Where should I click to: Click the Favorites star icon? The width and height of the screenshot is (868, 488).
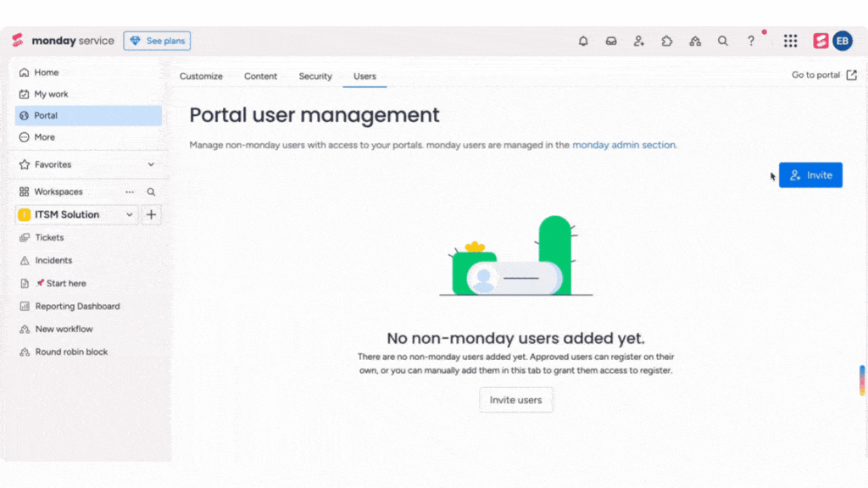point(25,164)
